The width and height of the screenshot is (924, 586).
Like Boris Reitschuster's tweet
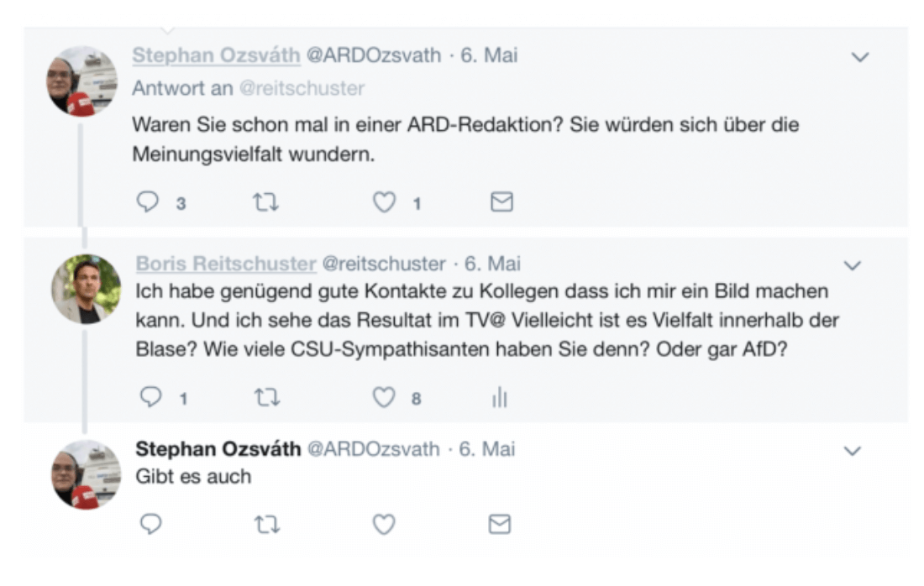(x=384, y=398)
